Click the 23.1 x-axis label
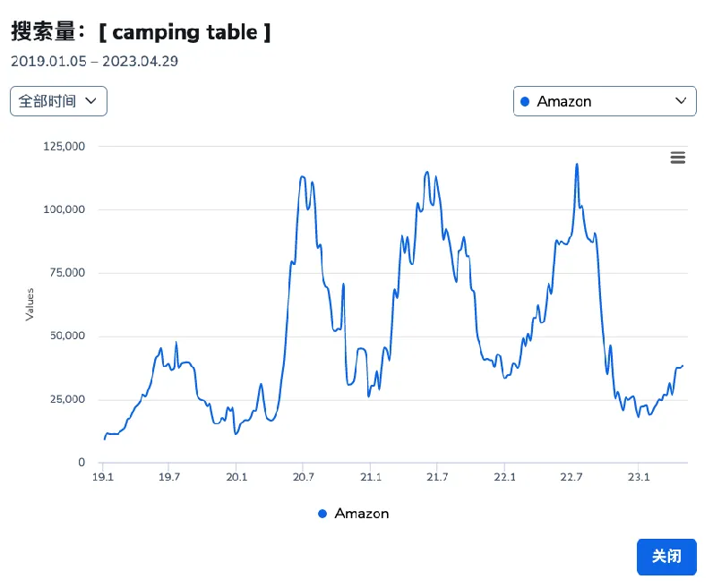 click(x=639, y=477)
